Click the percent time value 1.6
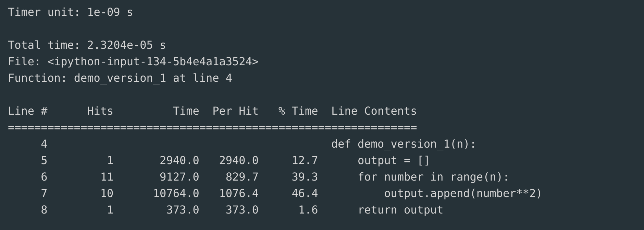 pos(308,210)
